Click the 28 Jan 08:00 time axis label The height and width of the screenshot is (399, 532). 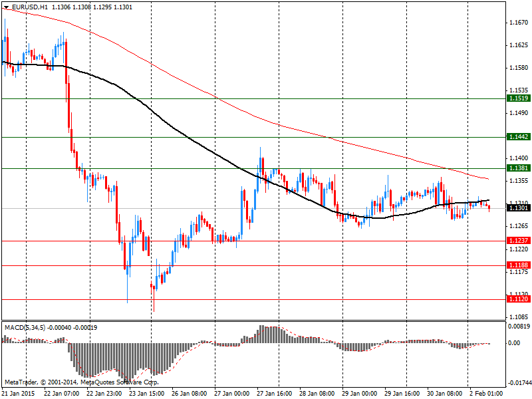point(317,394)
